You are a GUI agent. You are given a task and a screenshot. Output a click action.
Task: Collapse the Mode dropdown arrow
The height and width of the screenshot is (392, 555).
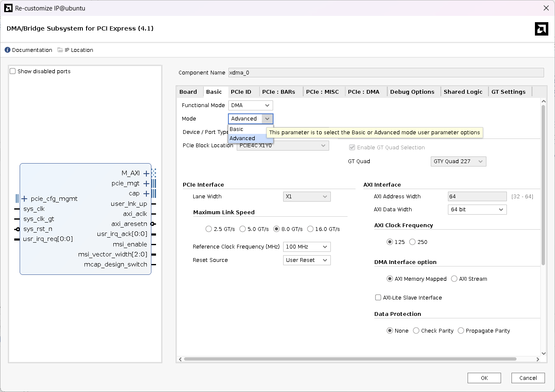point(267,119)
